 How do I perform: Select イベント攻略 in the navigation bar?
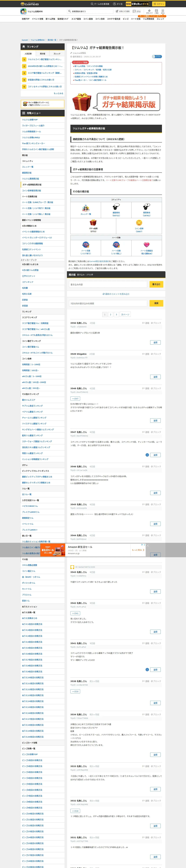(x=38, y=19)
